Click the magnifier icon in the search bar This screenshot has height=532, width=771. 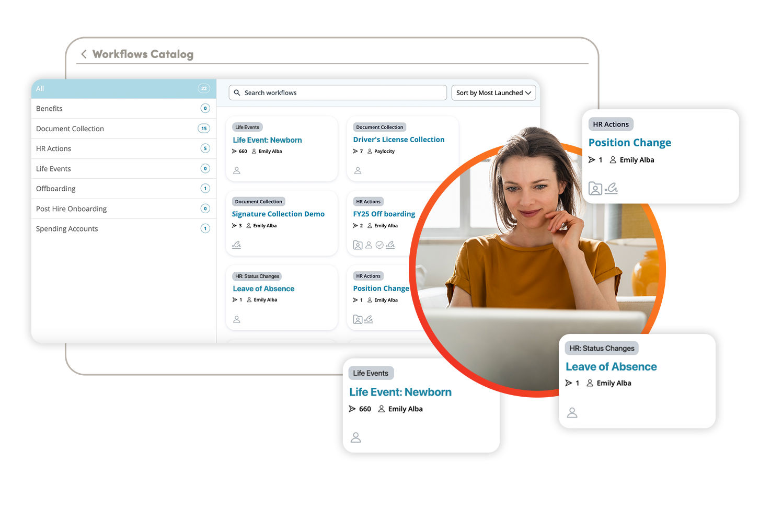coord(237,92)
